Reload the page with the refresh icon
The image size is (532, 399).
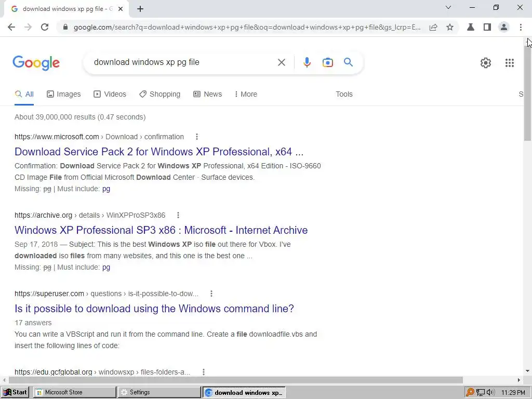45,27
